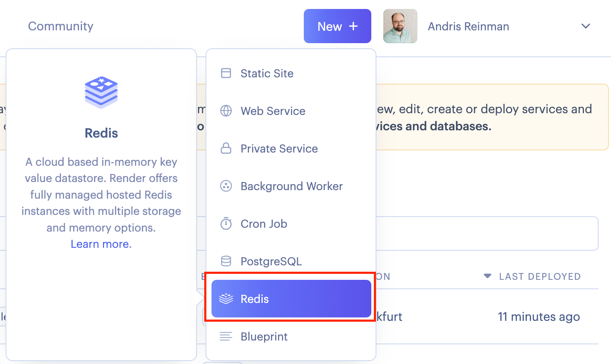Open sorting via LAST DEPLOYED arrow
This screenshot has width=611, height=364.
click(x=487, y=276)
